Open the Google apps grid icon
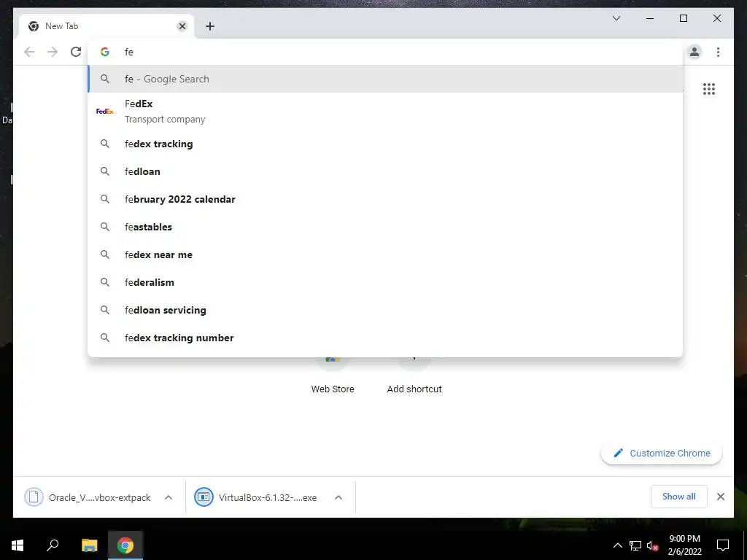The width and height of the screenshot is (747, 560). click(x=709, y=89)
